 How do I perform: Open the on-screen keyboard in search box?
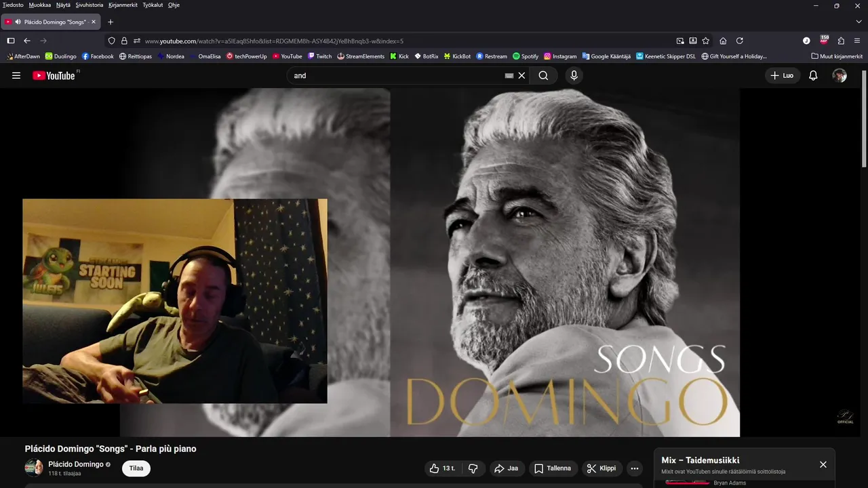click(509, 75)
